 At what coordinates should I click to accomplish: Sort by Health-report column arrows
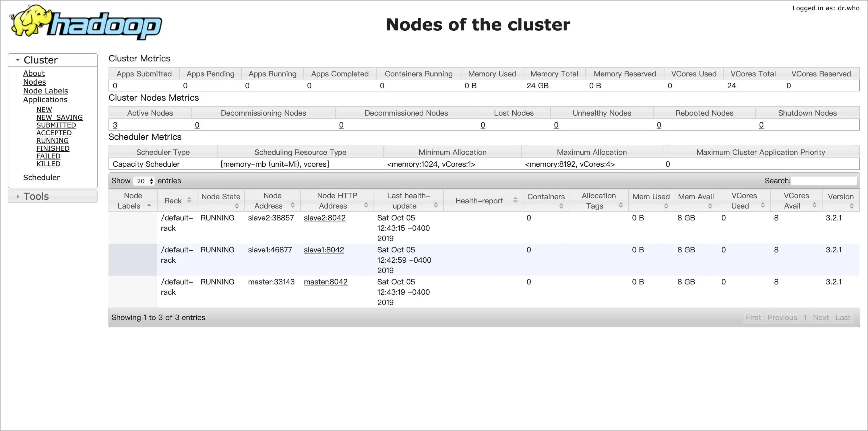pos(515,200)
